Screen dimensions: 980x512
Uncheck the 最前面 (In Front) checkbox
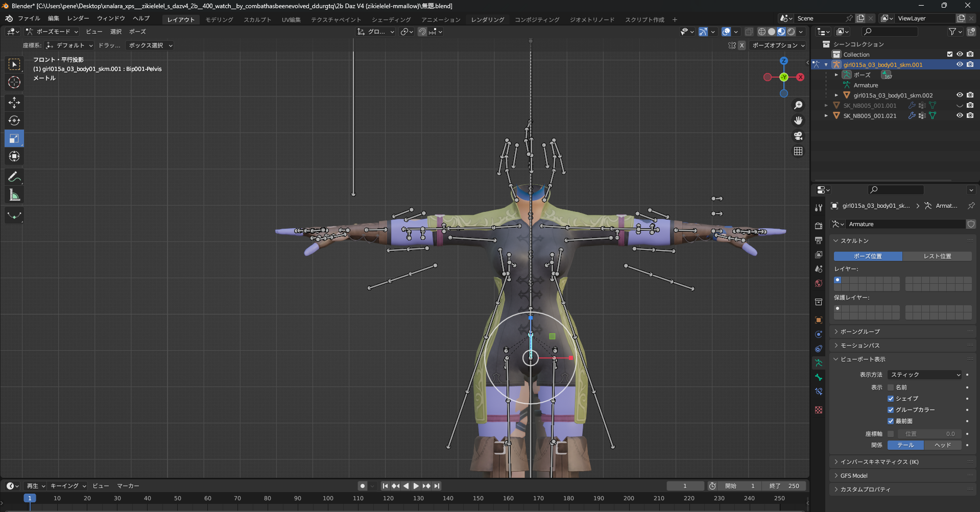click(891, 421)
